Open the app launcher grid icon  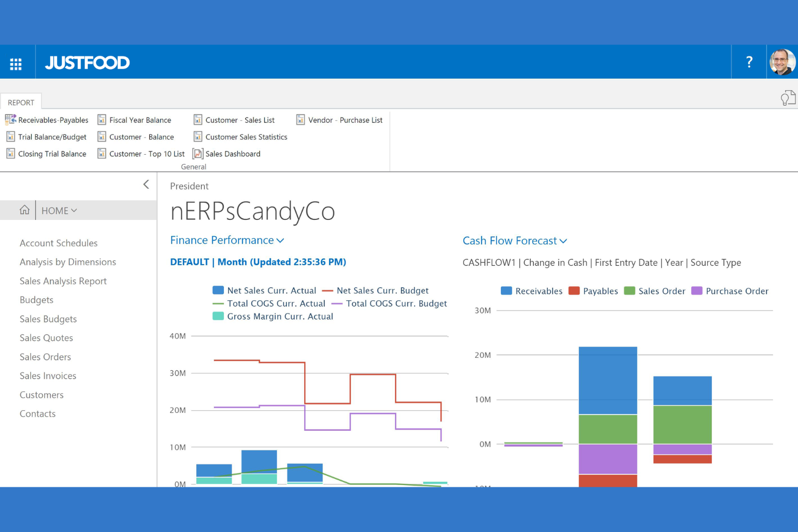tap(16, 64)
